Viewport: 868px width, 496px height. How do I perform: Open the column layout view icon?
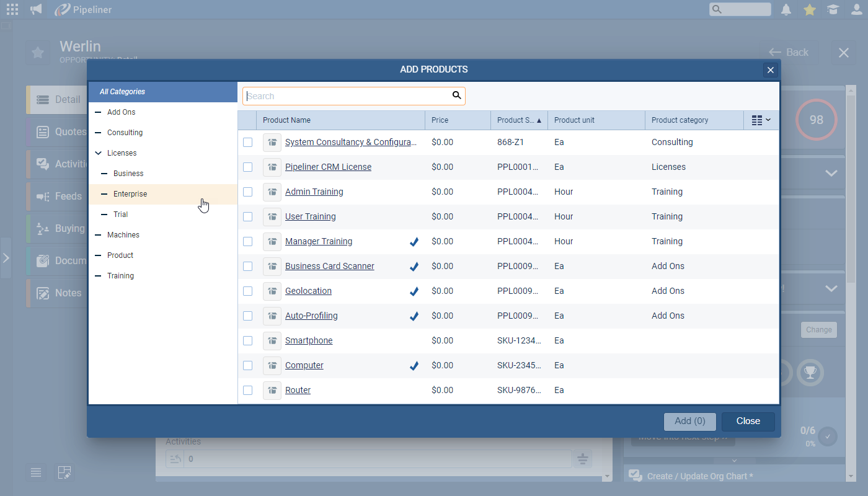(x=761, y=120)
